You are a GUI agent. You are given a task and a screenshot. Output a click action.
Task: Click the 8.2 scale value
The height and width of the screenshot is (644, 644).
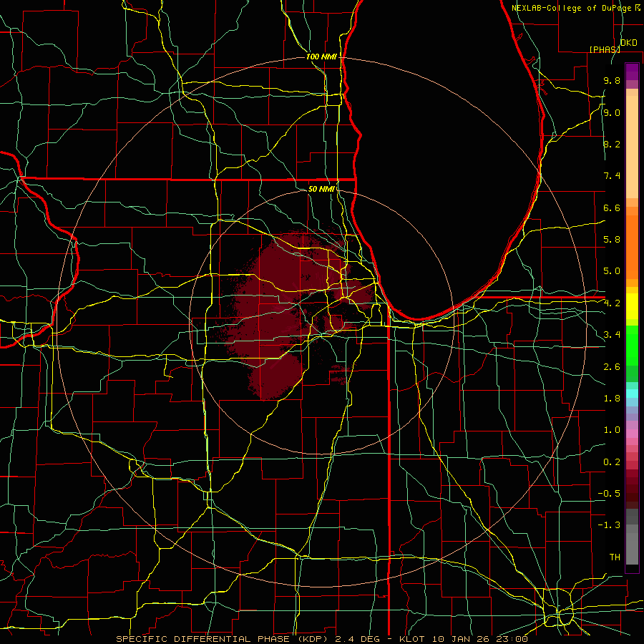click(612, 144)
